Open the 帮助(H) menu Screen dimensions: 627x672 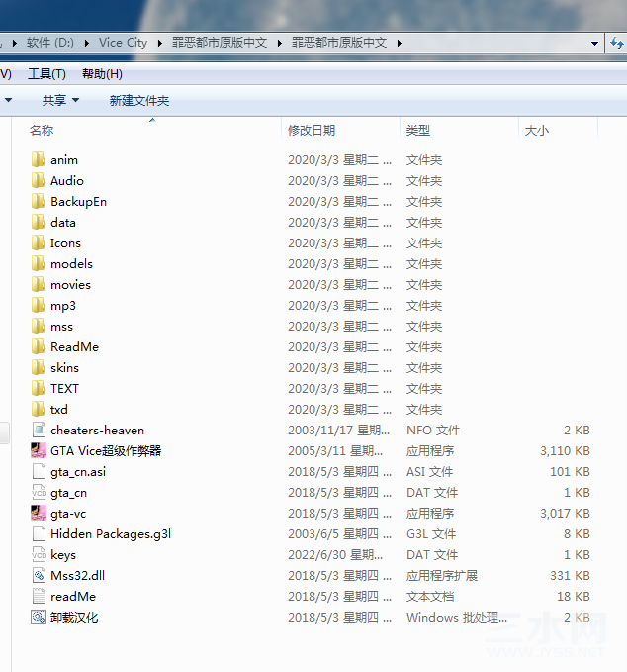pos(102,74)
